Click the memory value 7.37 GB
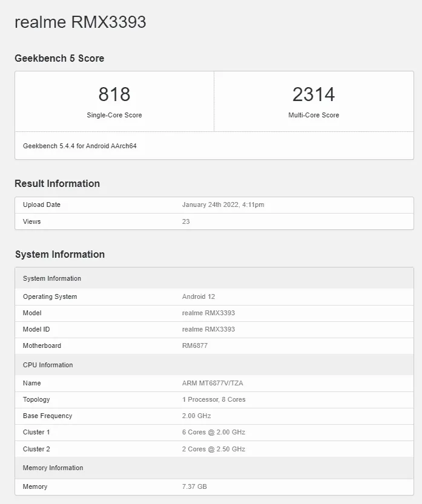The height and width of the screenshot is (504, 422). click(194, 486)
